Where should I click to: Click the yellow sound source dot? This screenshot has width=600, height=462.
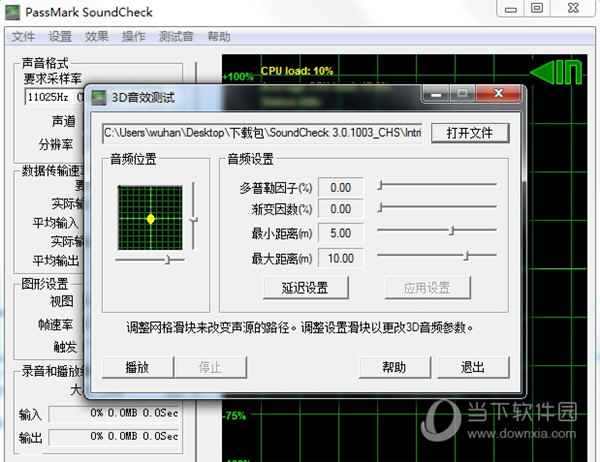click(x=151, y=219)
